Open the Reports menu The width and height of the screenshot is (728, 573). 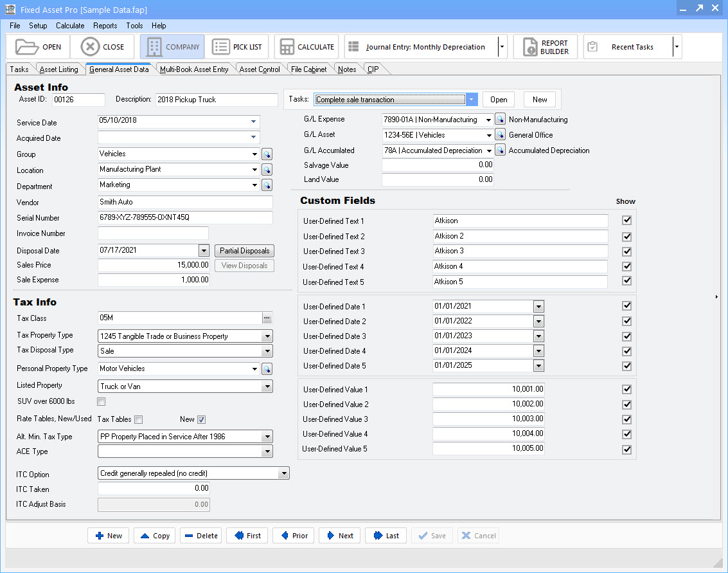tap(107, 26)
